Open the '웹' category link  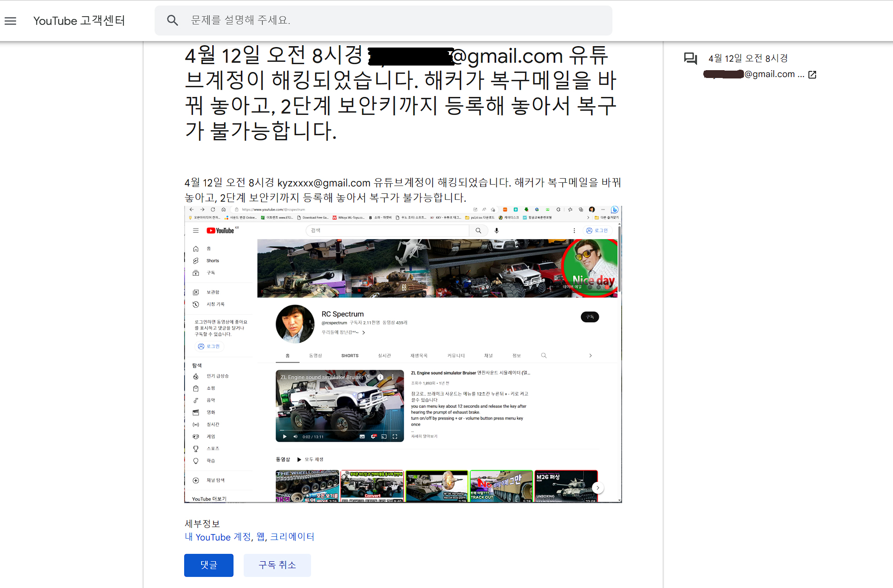click(x=260, y=537)
